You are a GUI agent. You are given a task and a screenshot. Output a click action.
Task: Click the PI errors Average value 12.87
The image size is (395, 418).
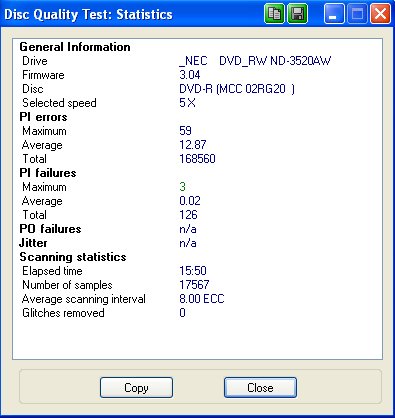193,145
